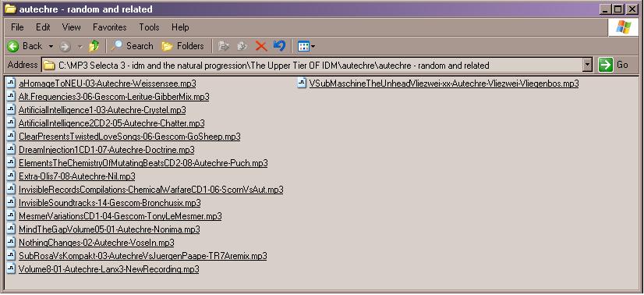Open the Search pane
This screenshot has height=295, width=644.
133,46
